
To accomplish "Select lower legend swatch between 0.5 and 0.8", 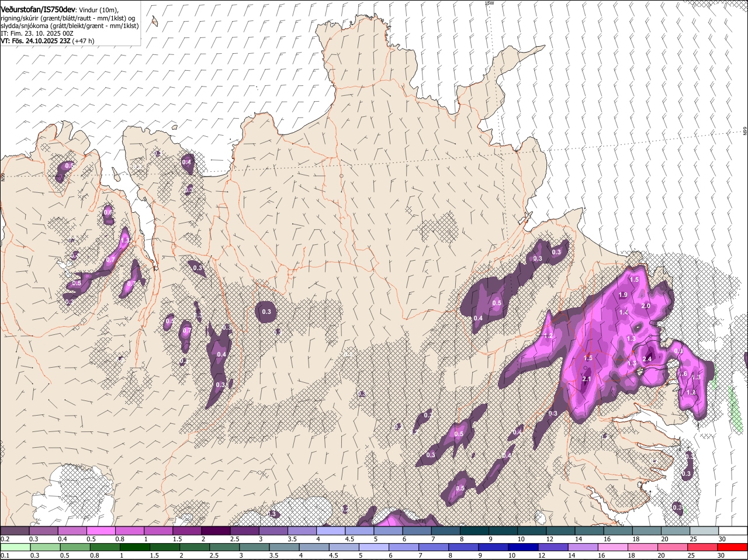I will [x=75, y=548].
